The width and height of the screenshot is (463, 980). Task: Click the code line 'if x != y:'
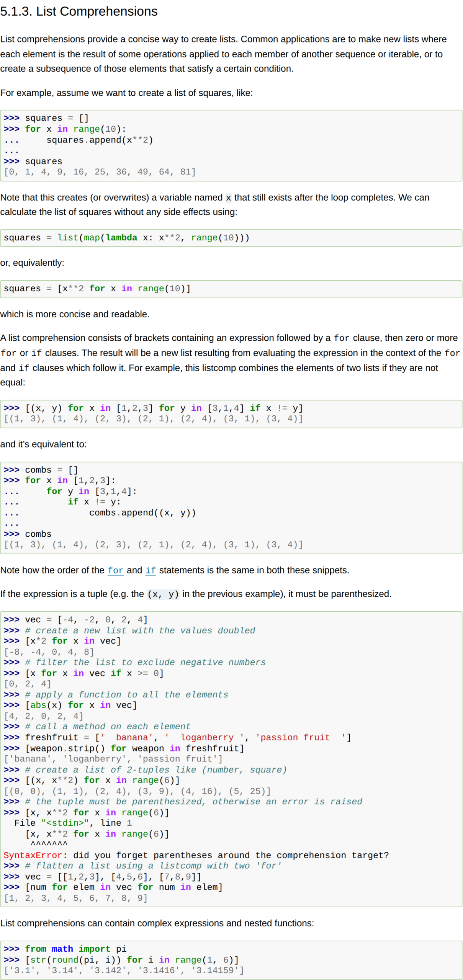94,502
